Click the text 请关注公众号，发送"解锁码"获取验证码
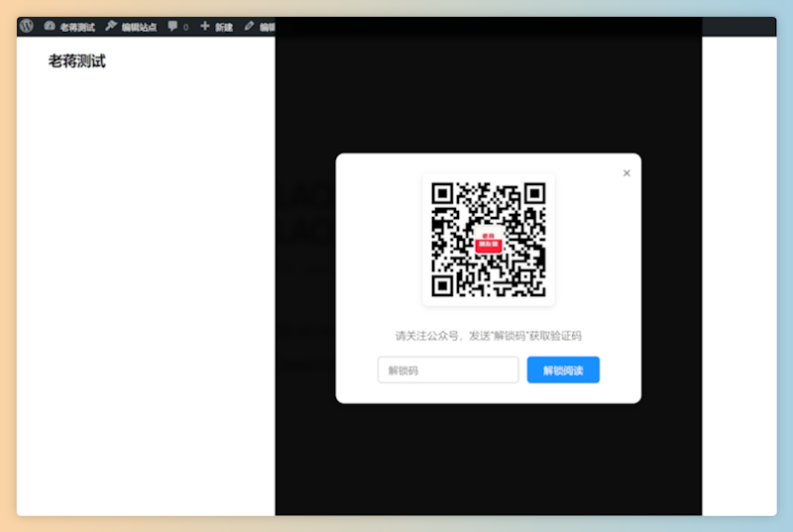 coord(489,336)
